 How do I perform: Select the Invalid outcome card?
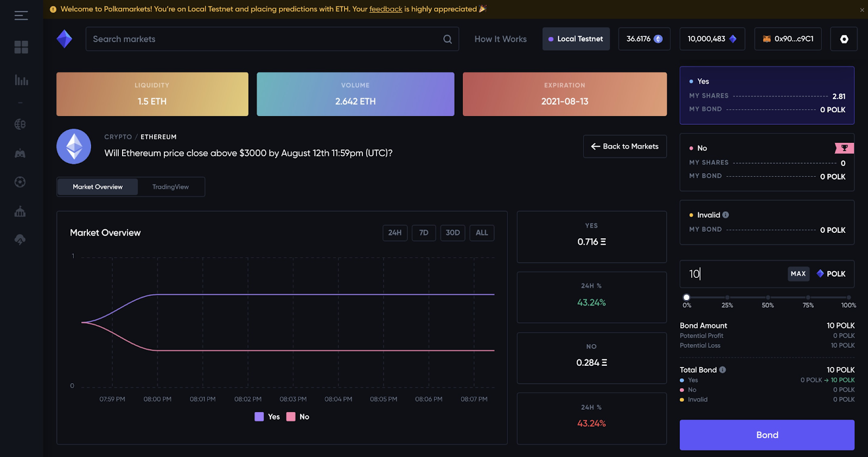click(767, 223)
